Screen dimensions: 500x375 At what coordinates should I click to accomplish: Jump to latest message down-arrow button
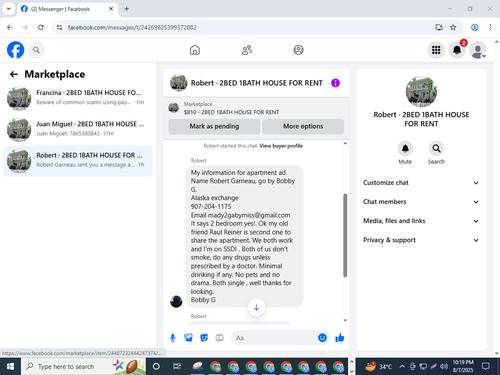(x=256, y=307)
